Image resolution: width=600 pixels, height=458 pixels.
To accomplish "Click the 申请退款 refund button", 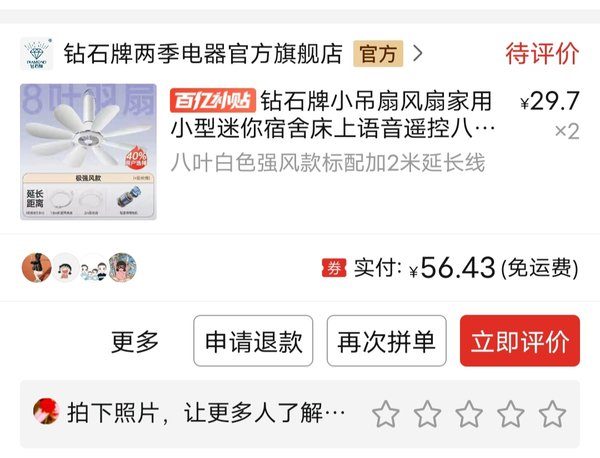I will point(253,341).
